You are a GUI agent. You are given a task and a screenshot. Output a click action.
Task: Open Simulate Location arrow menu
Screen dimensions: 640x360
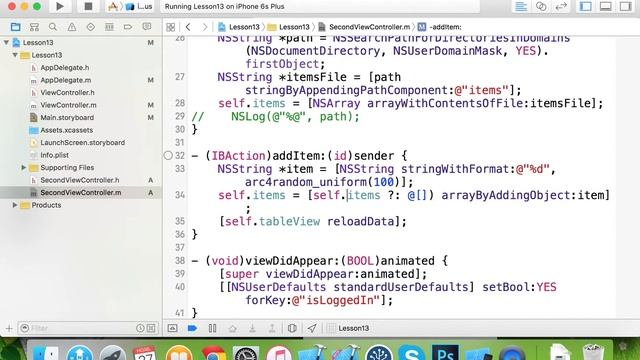click(x=312, y=328)
